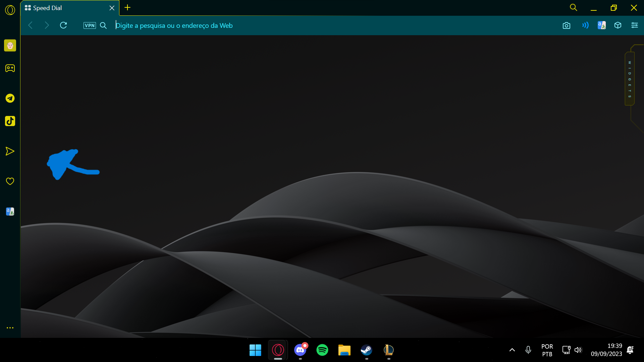The height and width of the screenshot is (362, 644).
Task: Go forward to next page
Action: pyautogui.click(x=47, y=25)
